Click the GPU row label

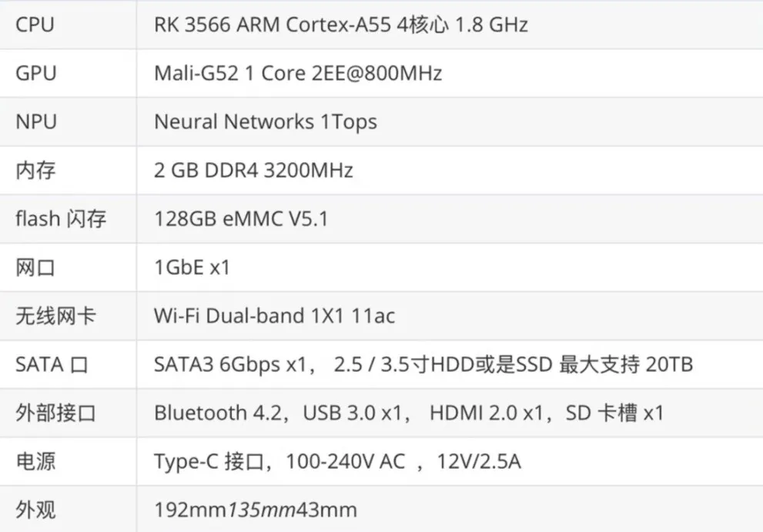[x=35, y=73]
